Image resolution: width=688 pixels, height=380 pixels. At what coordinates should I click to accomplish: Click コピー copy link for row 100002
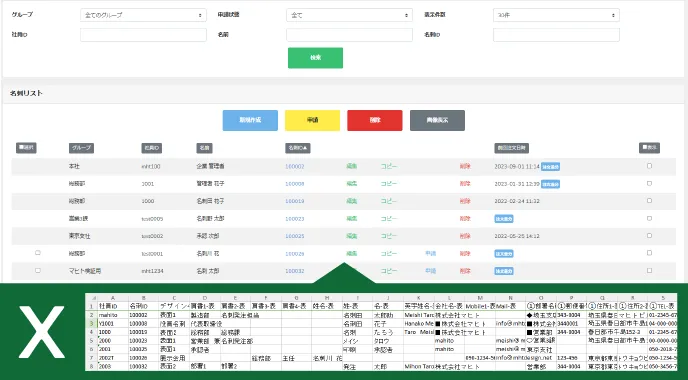point(388,166)
